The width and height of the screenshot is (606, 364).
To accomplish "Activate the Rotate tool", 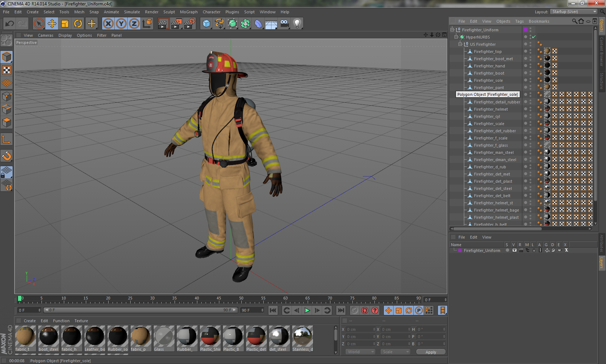I will point(78,24).
